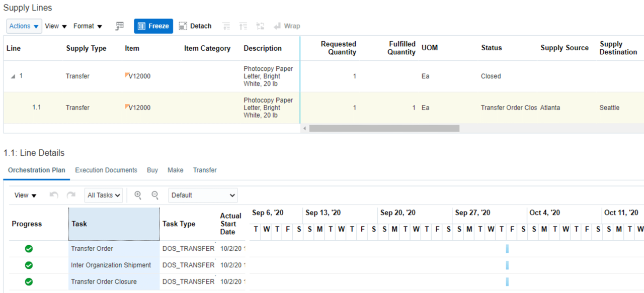
Task: Open the Format menu
Action: (x=88, y=26)
